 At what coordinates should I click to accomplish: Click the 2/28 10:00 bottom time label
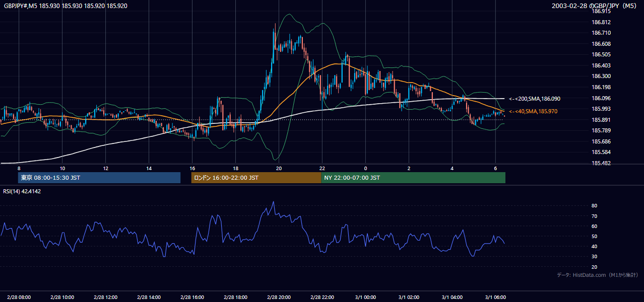pyautogui.click(x=62, y=297)
